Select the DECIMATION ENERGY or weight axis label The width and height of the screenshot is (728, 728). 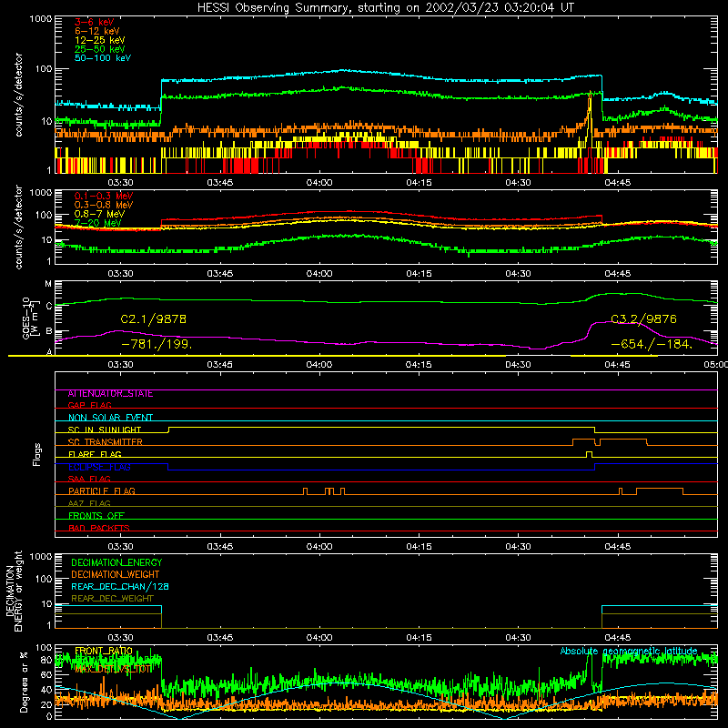(x=14, y=591)
